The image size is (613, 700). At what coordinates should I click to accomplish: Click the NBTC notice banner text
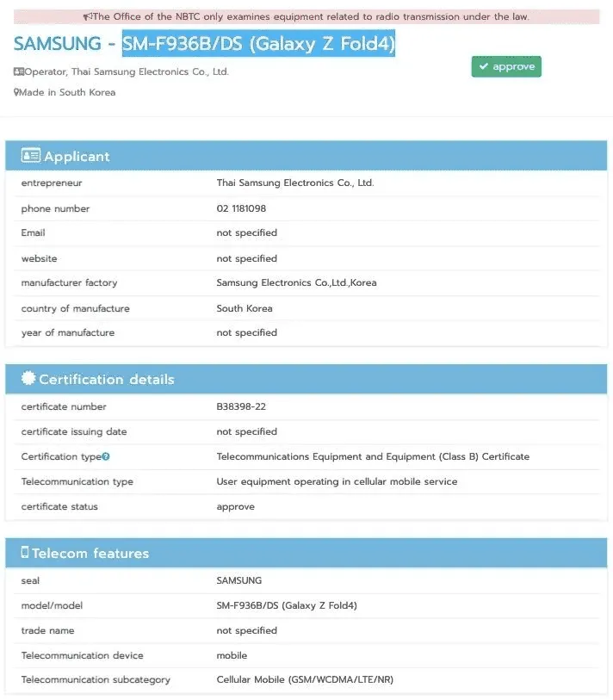click(311, 16)
